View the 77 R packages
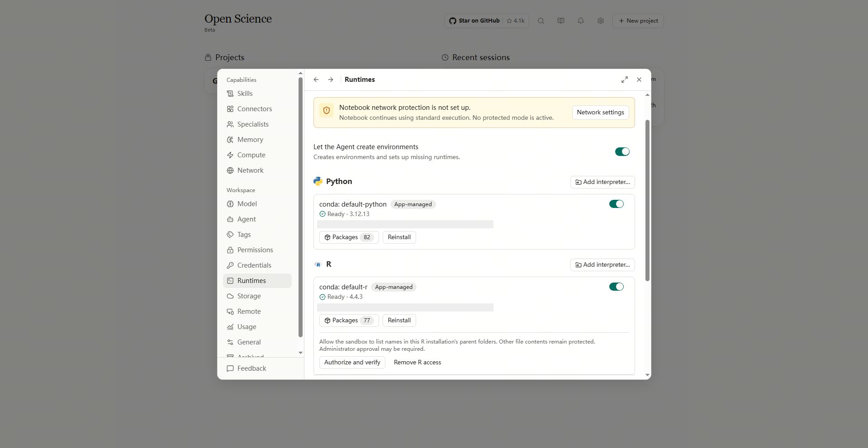The image size is (868, 448). (349, 321)
